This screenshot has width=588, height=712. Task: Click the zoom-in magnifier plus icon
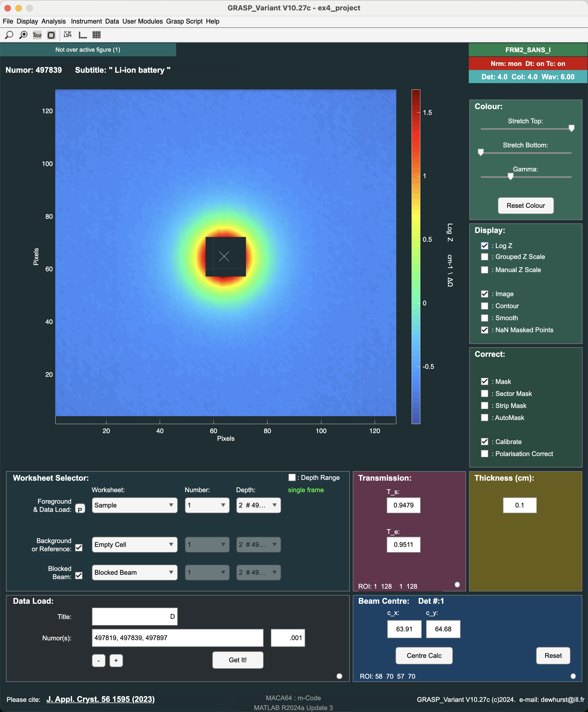23,35
